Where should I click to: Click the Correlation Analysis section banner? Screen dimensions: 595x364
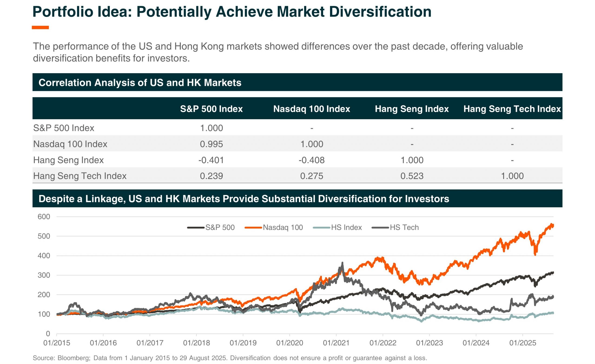pos(140,83)
